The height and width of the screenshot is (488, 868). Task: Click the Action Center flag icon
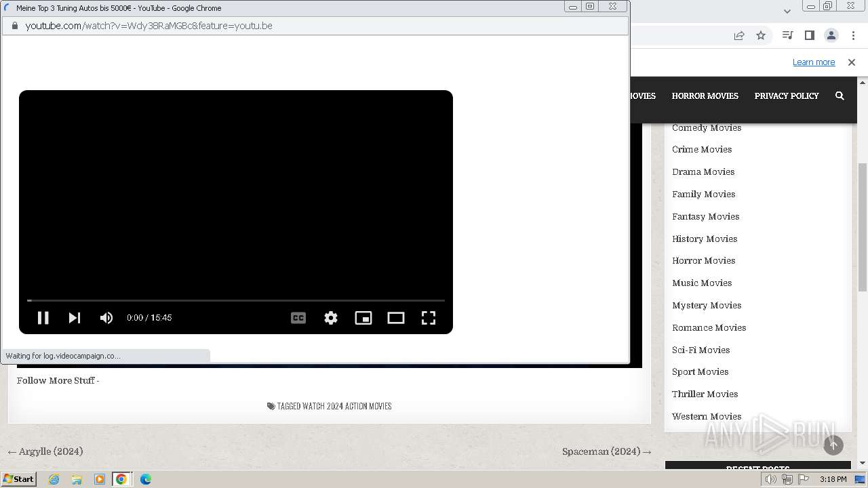[804, 479]
